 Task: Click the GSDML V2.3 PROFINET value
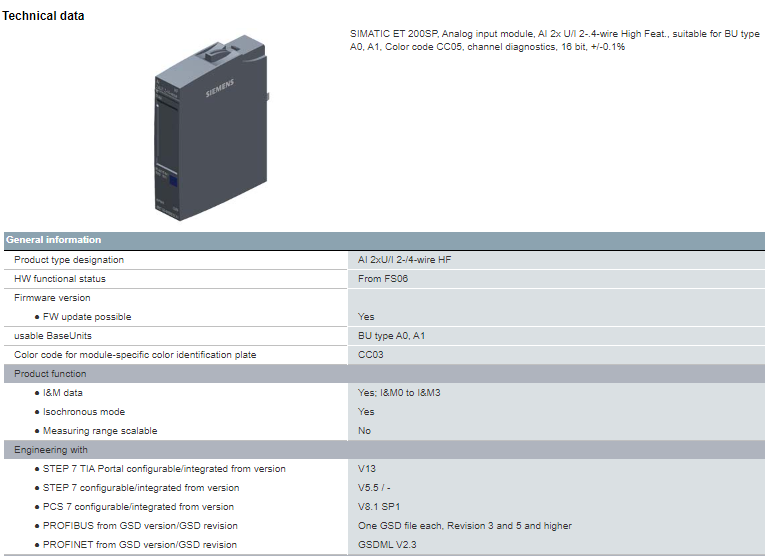[386, 545]
